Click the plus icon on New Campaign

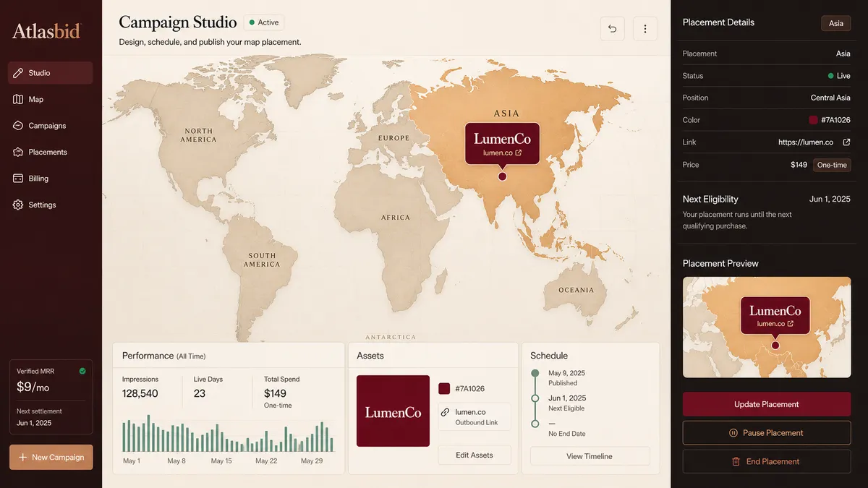pos(22,457)
